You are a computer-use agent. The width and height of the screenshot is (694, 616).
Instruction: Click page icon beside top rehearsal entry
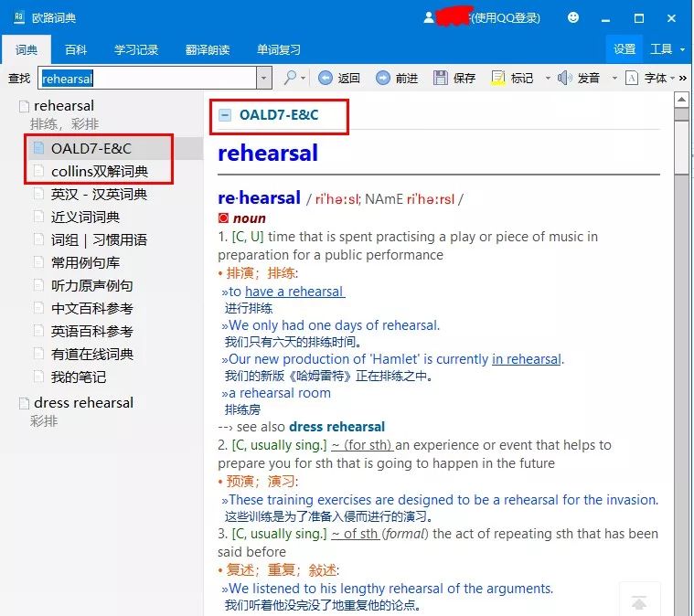(x=24, y=106)
